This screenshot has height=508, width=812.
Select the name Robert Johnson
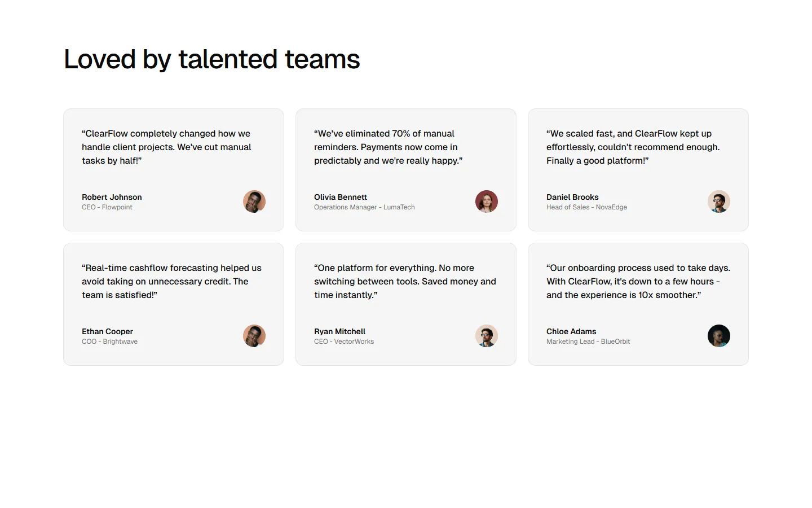(112, 197)
